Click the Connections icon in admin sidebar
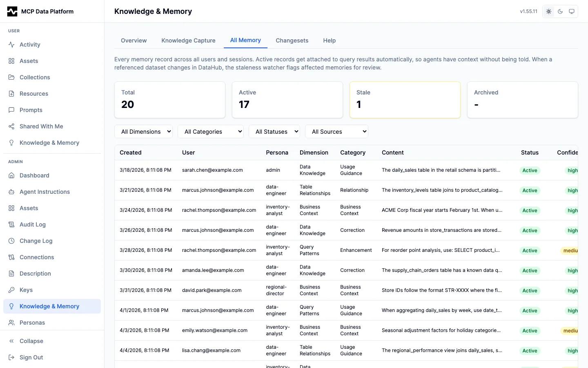 pos(11,257)
